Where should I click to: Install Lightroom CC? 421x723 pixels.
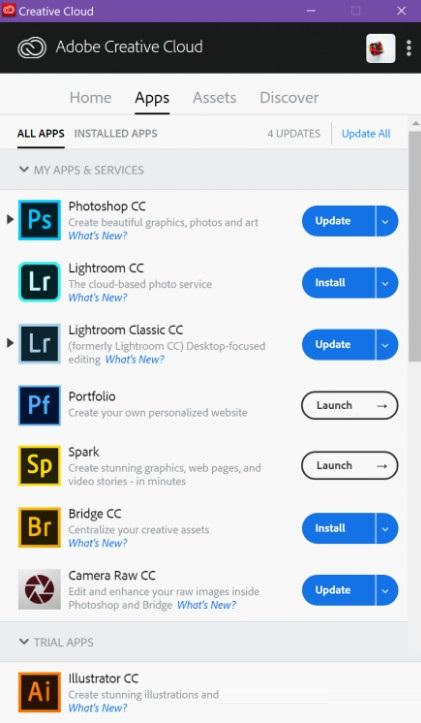click(x=338, y=283)
